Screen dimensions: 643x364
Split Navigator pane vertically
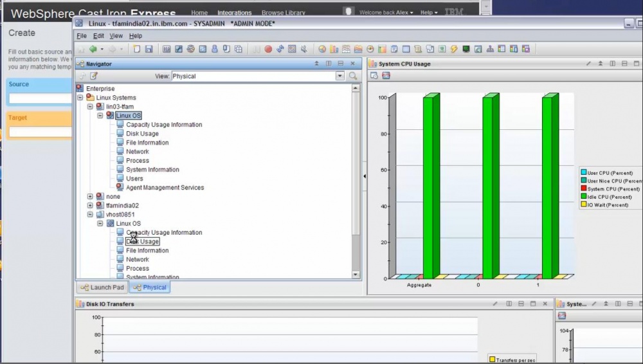pos(329,64)
